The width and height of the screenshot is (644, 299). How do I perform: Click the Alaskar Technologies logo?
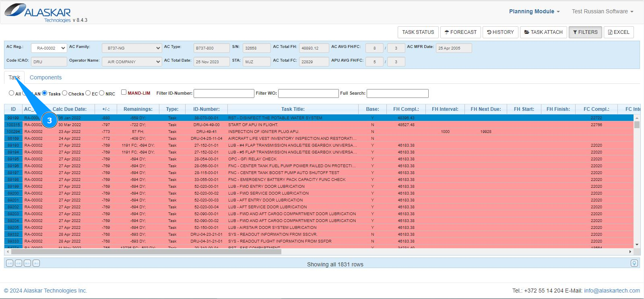click(39, 13)
